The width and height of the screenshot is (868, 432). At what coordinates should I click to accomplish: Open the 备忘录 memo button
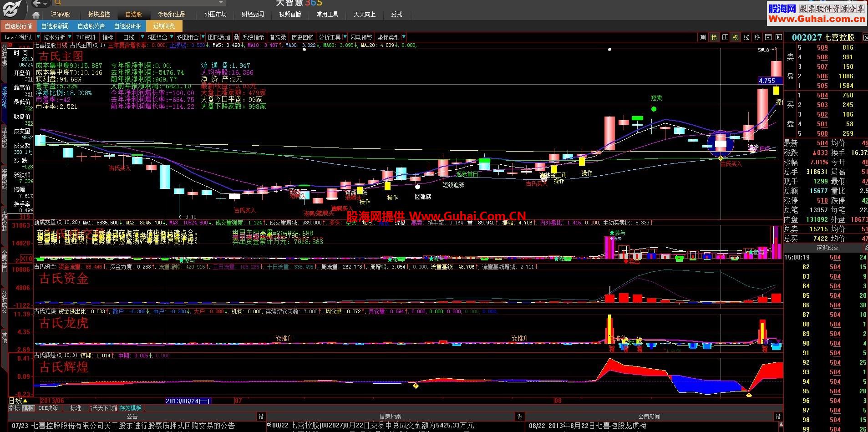click(x=278, y=37)
